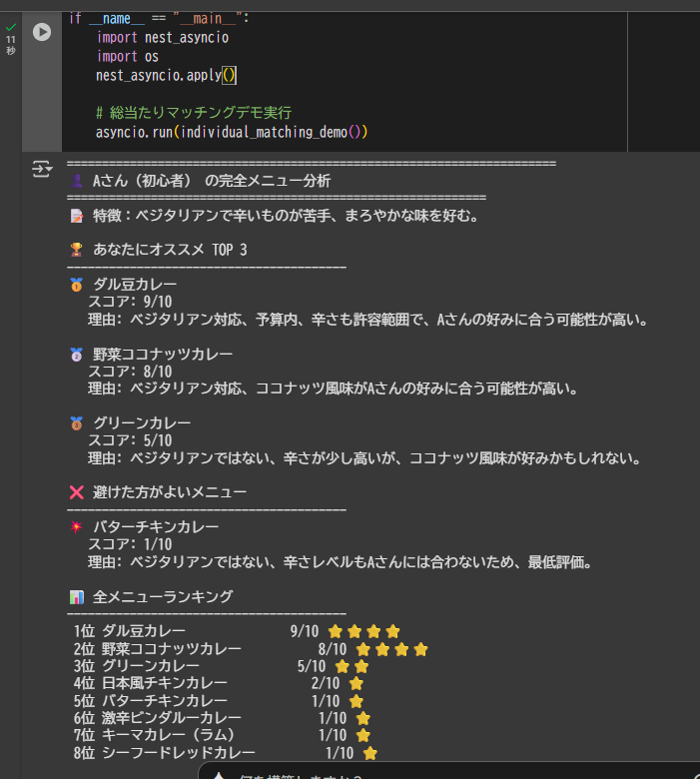Click ranking row '4位 日本風チキンカレー'
Image resolution: width=700 pixels, height=779 pixels.
219,683
